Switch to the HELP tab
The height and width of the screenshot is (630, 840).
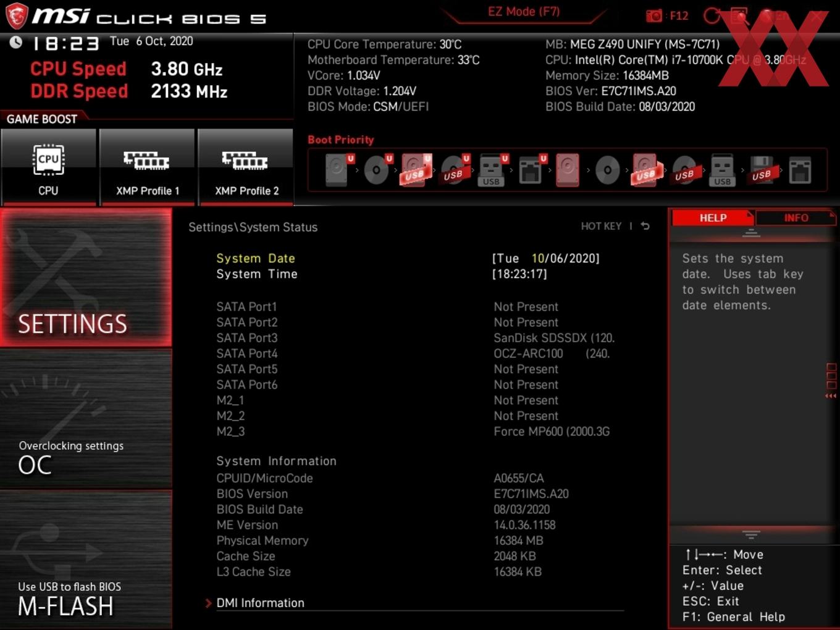[713, 217]
